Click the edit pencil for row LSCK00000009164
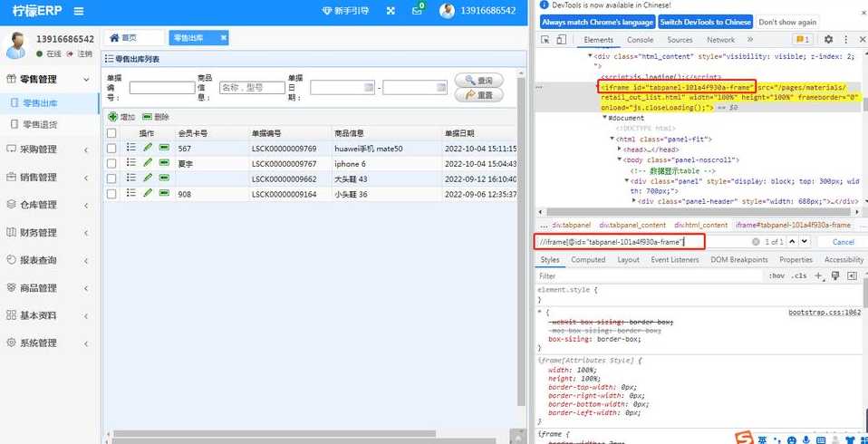The height and width of the screenshot is (444, 868). point(148,193)
